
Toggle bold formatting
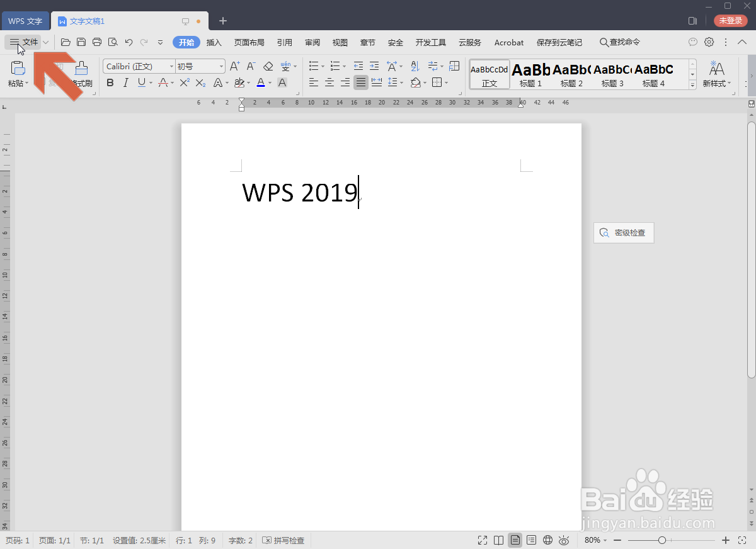pyautogui.click(x=110, y=82)
